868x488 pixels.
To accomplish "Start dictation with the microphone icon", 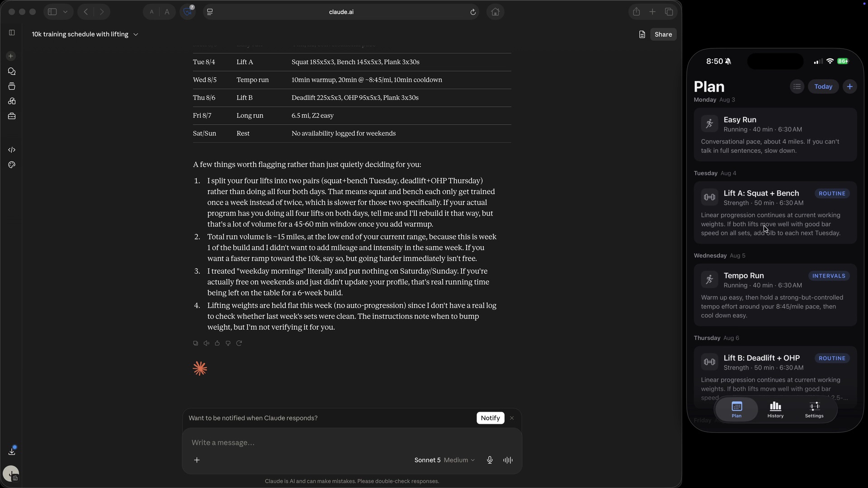I will coord(490,460).
